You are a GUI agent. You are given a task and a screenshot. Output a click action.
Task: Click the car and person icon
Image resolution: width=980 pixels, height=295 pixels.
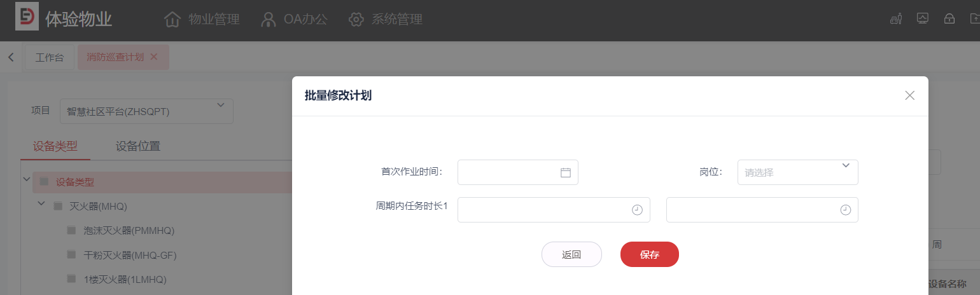895,19
